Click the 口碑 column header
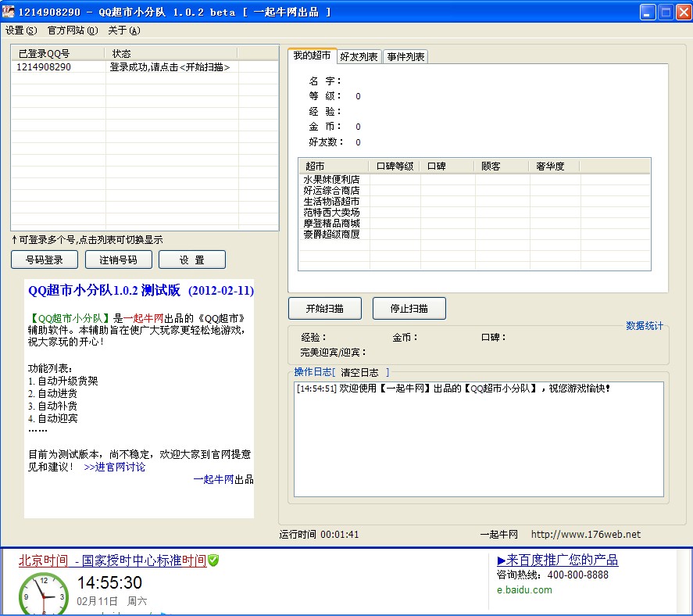Screen dimensions: 693x616 tap(447, 167)
